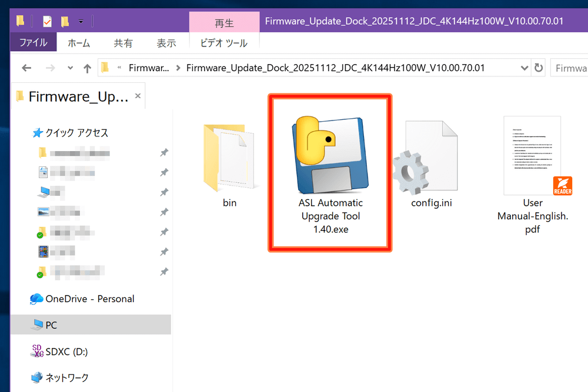
Task: Open SDXC (D:) drive in sidebar
Action: pos(59,351)
